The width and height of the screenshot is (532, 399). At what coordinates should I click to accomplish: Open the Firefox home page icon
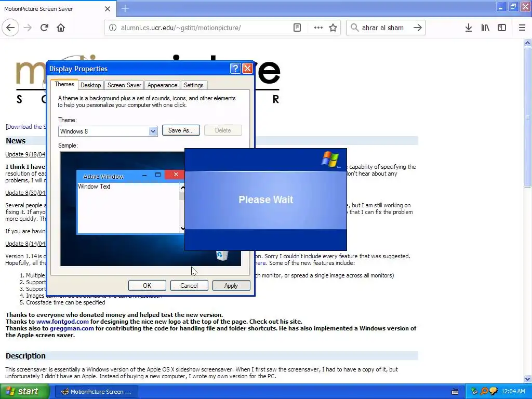pos(61,28)
